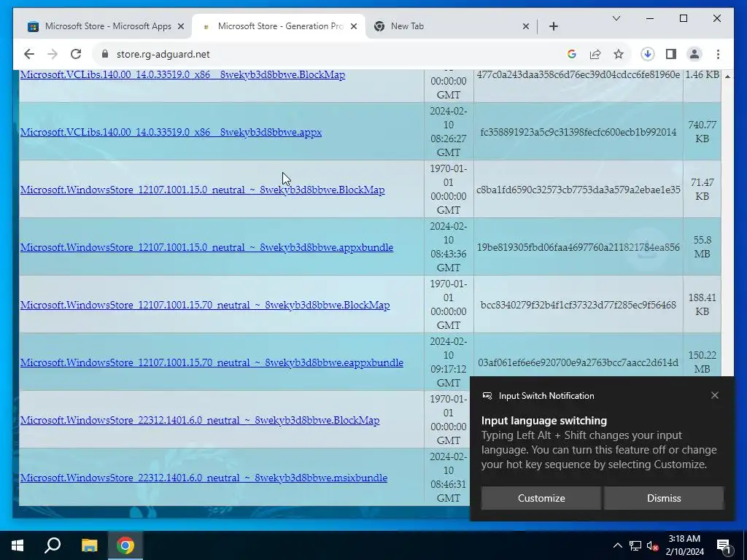Dismiss the Input language switching notification
This screenshot has width=747, height=560.
tap(664, 498)
